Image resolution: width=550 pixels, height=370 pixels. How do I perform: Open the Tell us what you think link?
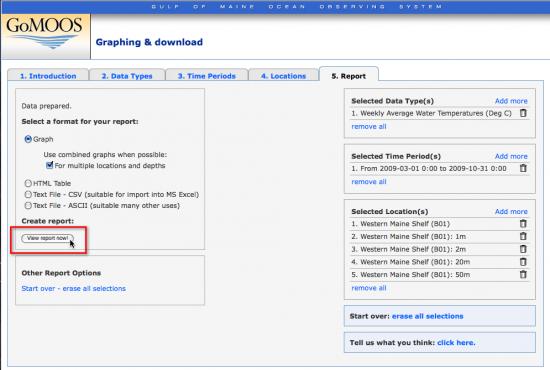pyautogui.click(x=456, y=343)
